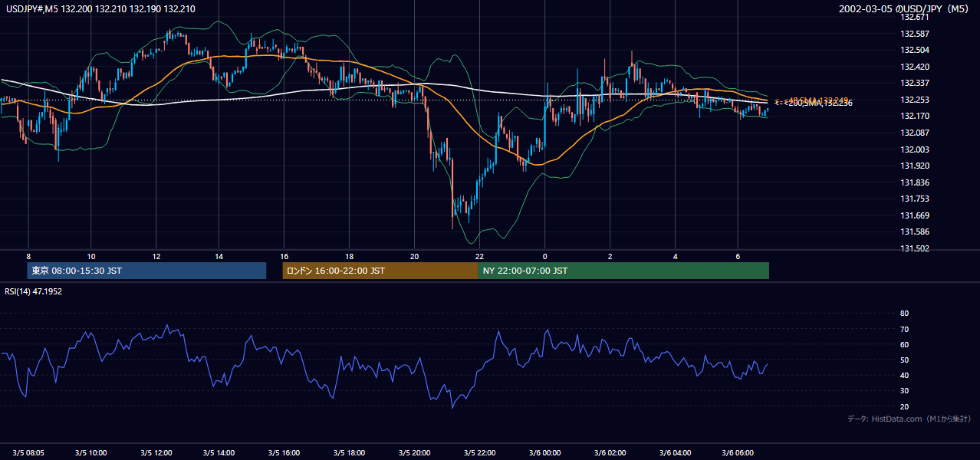
Task: Click the '3/6 04:00' date label
Action: click(x=675, y=452)
